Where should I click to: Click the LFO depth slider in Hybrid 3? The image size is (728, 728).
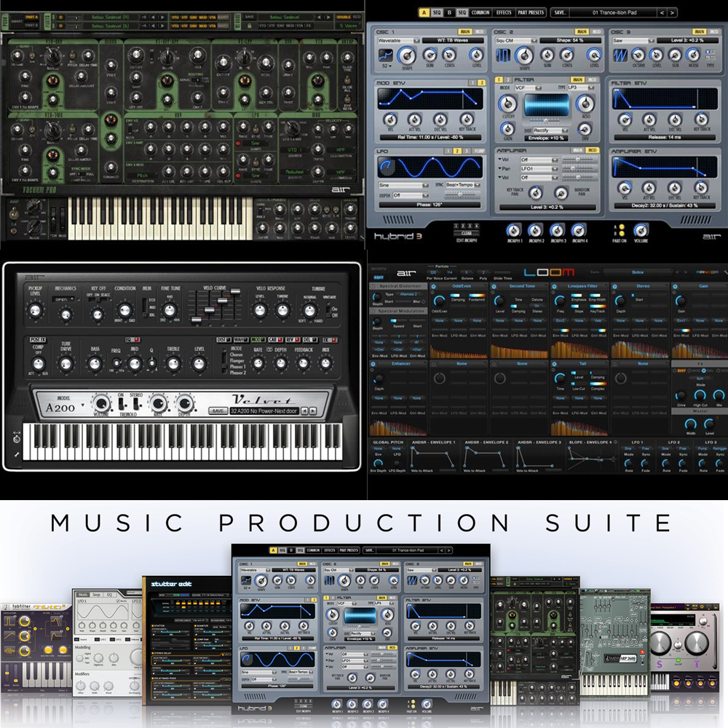click(459, 195)
